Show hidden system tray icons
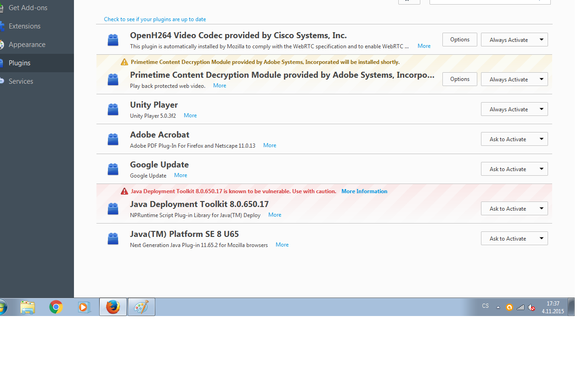This screenshot has width=588, height=368. (498, 307)
